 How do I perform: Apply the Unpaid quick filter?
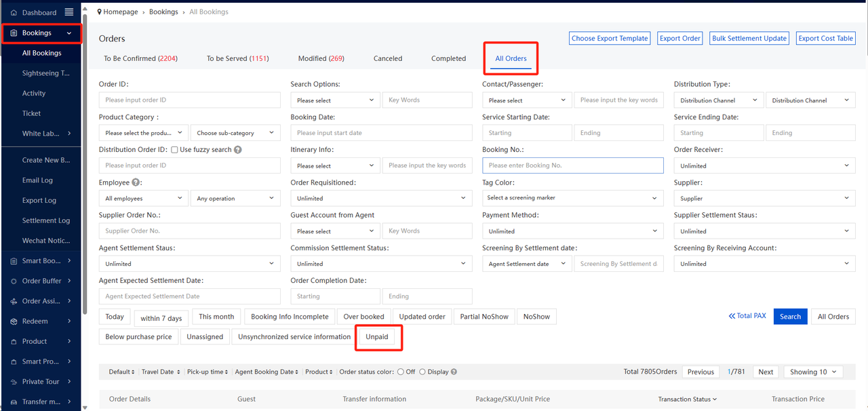point(377,337)
